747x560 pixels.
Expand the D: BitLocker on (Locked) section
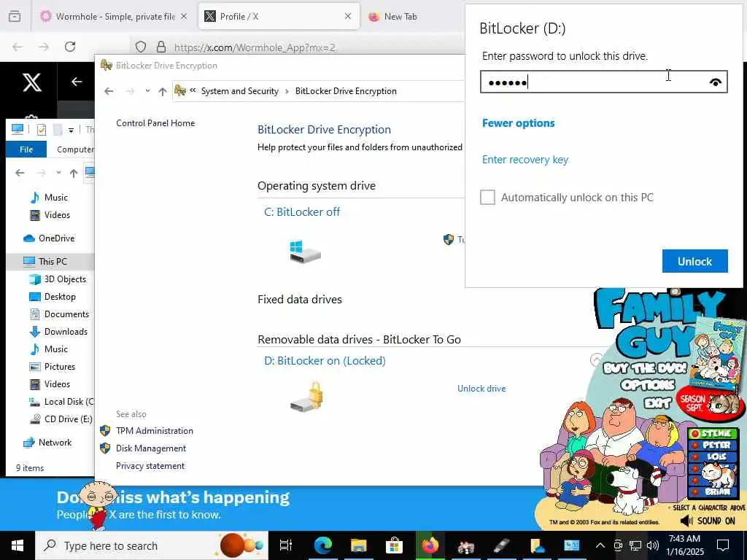coord(325,360)
